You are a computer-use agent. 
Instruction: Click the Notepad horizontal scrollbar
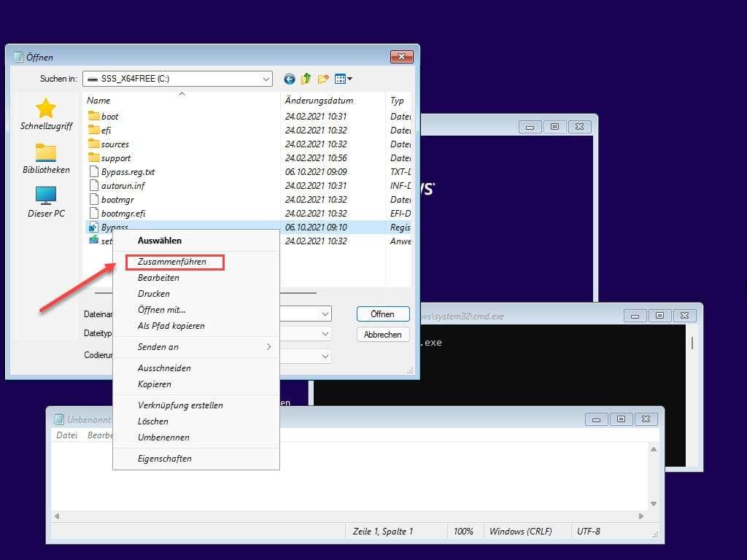350,515
